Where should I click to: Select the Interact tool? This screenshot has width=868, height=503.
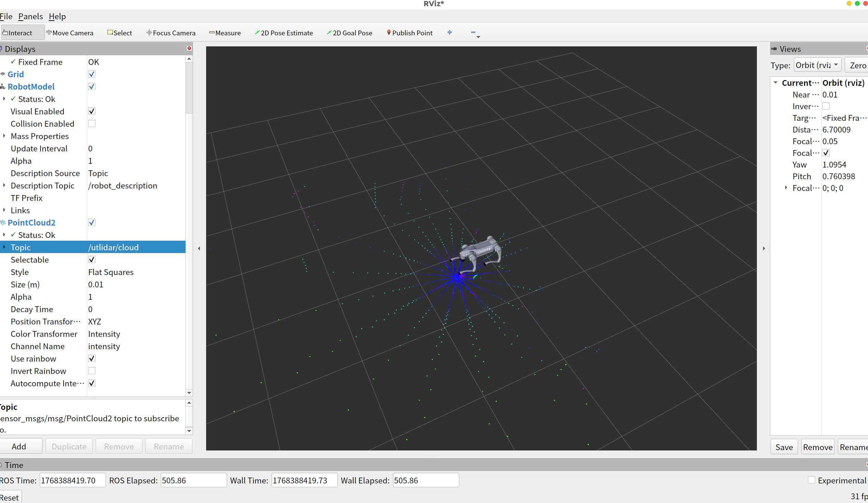tap(18, 33)
